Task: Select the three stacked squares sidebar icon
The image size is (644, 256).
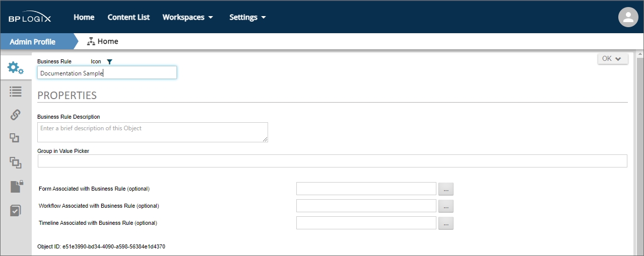Action: coord(15,162)
